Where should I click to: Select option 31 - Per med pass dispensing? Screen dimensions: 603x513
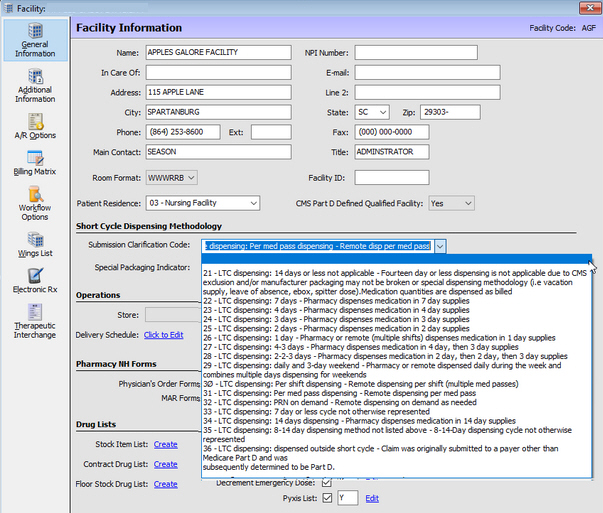point(396,393)
